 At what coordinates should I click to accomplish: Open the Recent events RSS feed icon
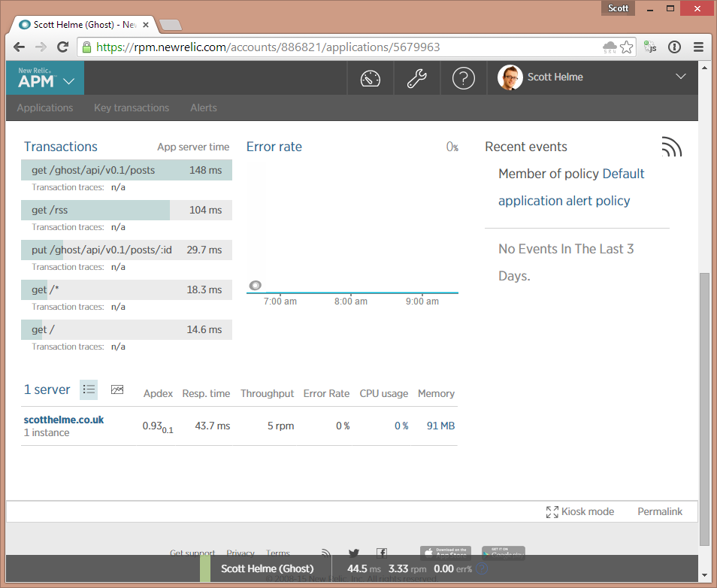point(672,147)
